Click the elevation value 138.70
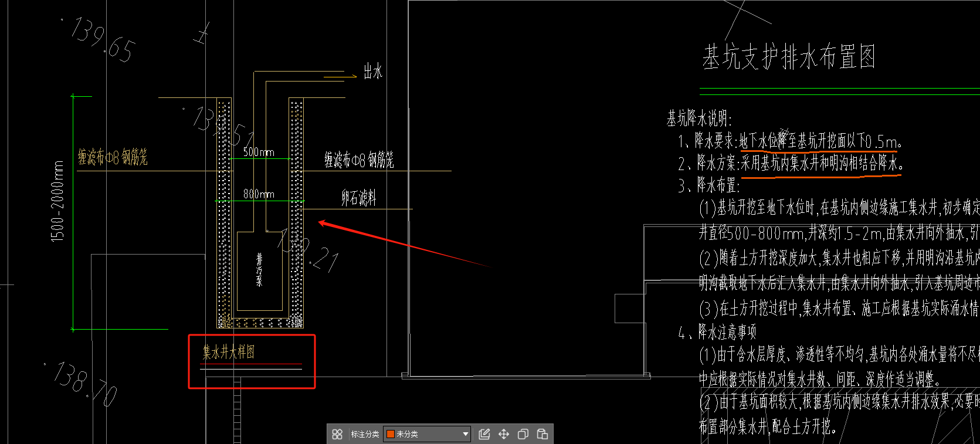The image size is (980, 444). tap(86, 384)
